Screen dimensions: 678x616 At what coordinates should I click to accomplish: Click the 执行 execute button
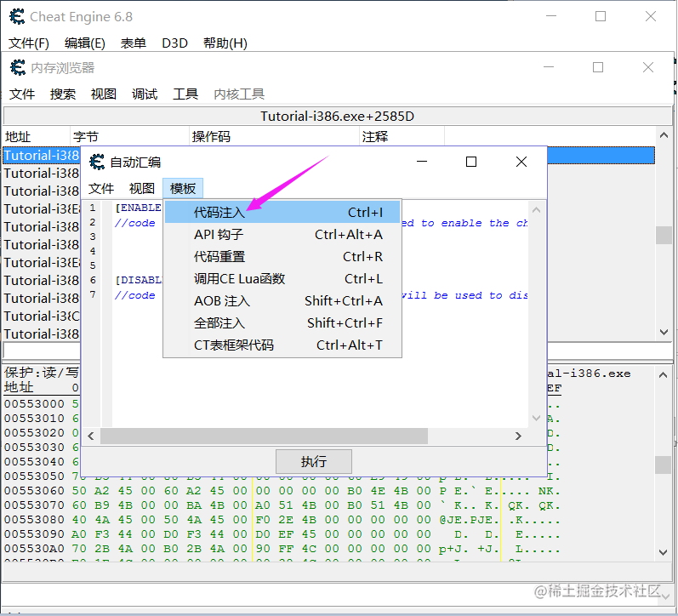[x=314, y=461]
